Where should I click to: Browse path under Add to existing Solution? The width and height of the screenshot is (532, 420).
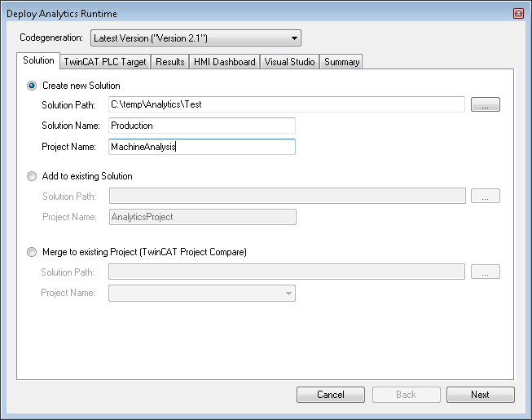(486, 196)
